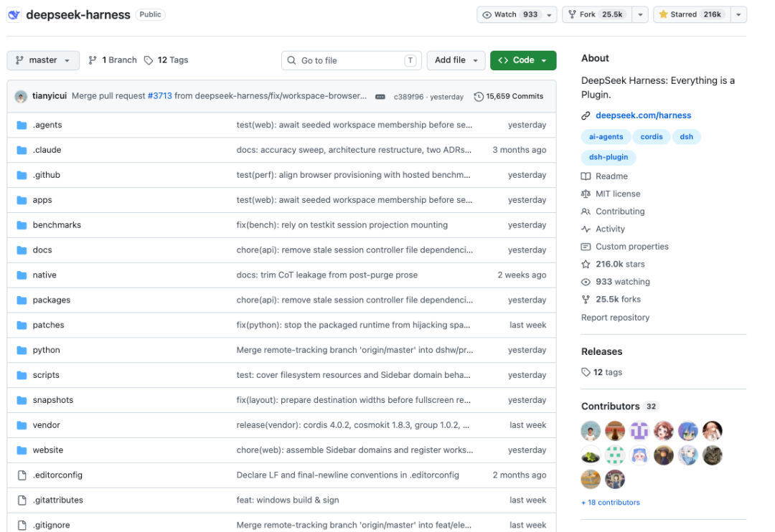Open the first contributor avatar

click(591, 431)
